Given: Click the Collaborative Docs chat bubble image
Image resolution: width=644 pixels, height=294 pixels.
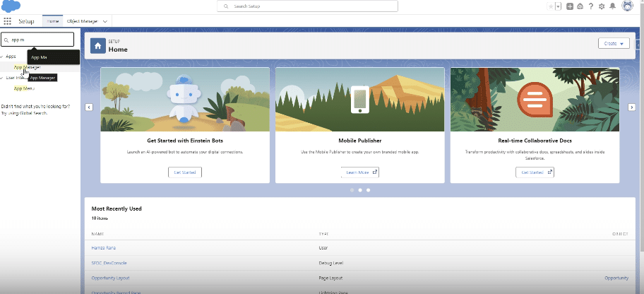Looking at the screenshot, I should (x=535, y=100).
